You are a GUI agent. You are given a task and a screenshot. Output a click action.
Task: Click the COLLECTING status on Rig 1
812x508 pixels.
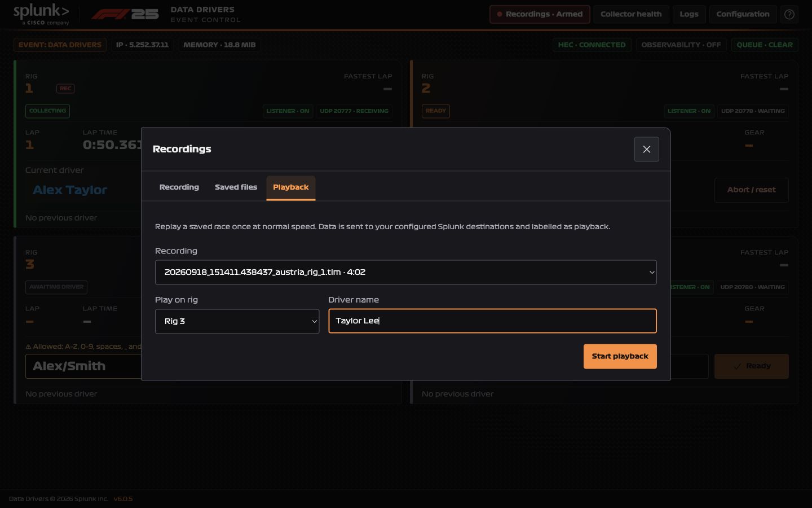click(47, 111)
